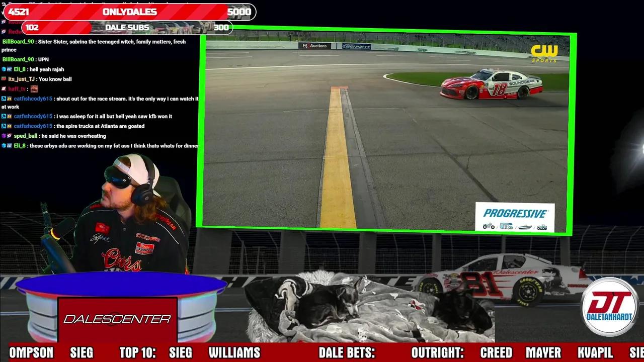Click the number 18 race car in feed
Screen dimensions: 644x362
(x=491, y=84)
